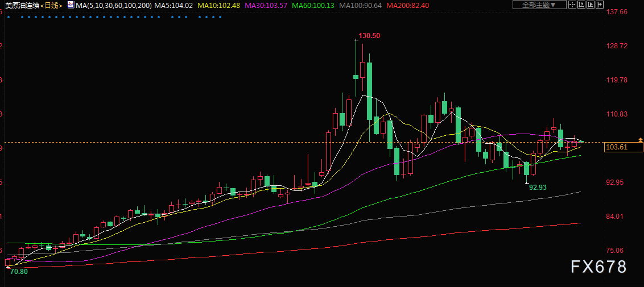Click the bell marker above the 103.61 tag
Screen dimensions: 644x287
click(x=641, y=140)
